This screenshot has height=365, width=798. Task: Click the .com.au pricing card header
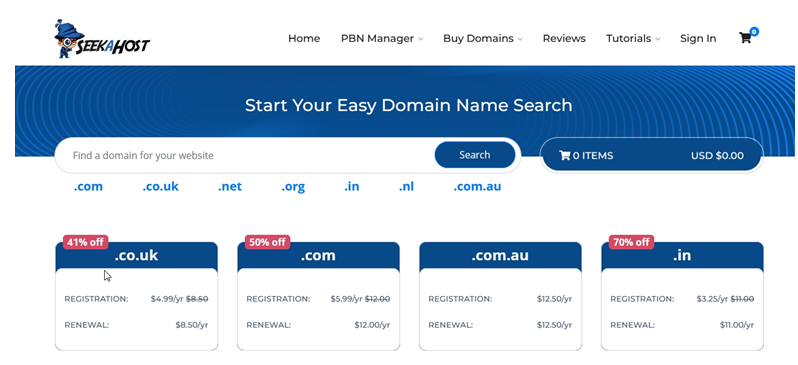[x=500, y=256]
